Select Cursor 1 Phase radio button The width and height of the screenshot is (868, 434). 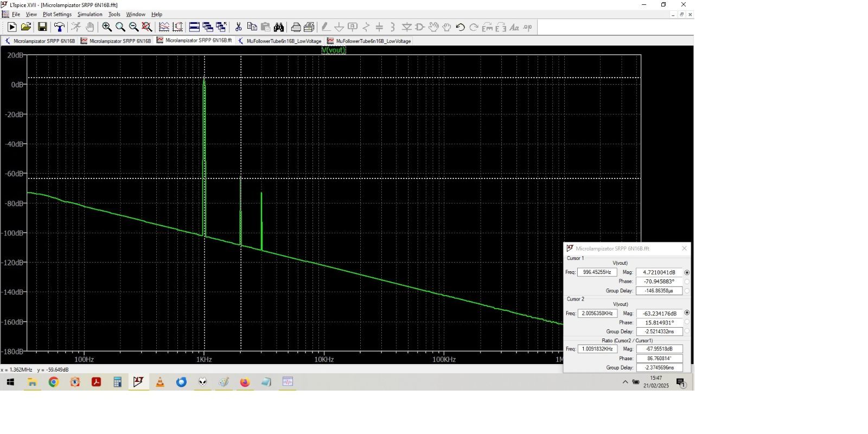[687, 282]
